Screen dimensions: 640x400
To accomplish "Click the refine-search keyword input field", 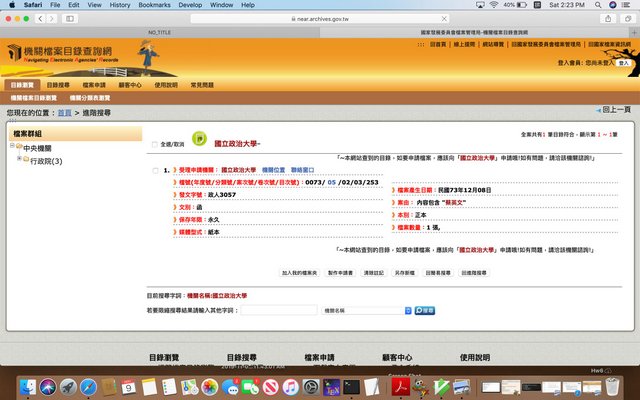I will (279, 310).
